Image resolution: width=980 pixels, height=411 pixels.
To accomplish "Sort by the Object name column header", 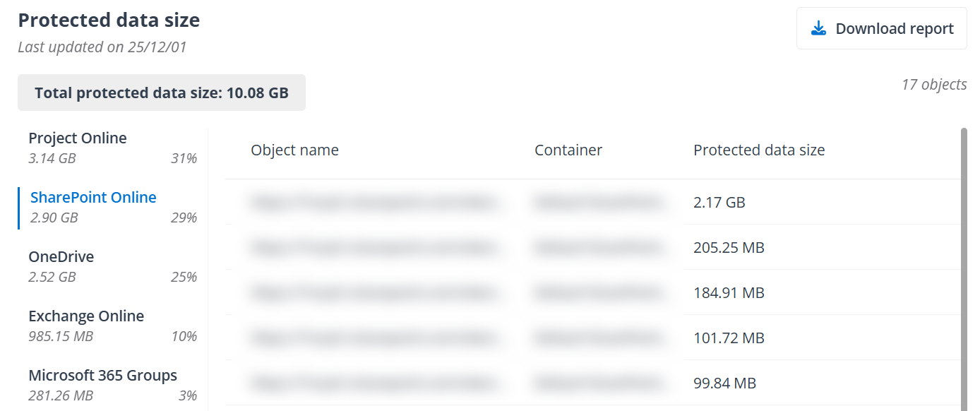I will tap(295, 150).
